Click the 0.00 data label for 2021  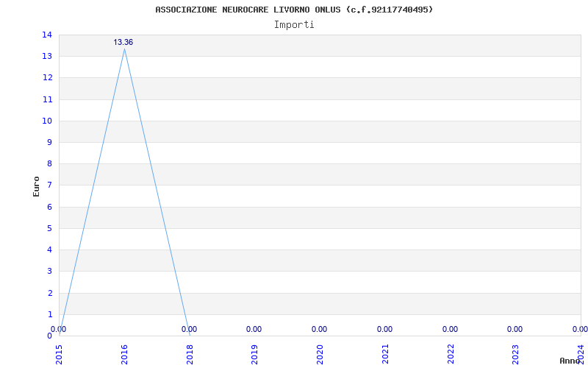(x=384, y=329)
